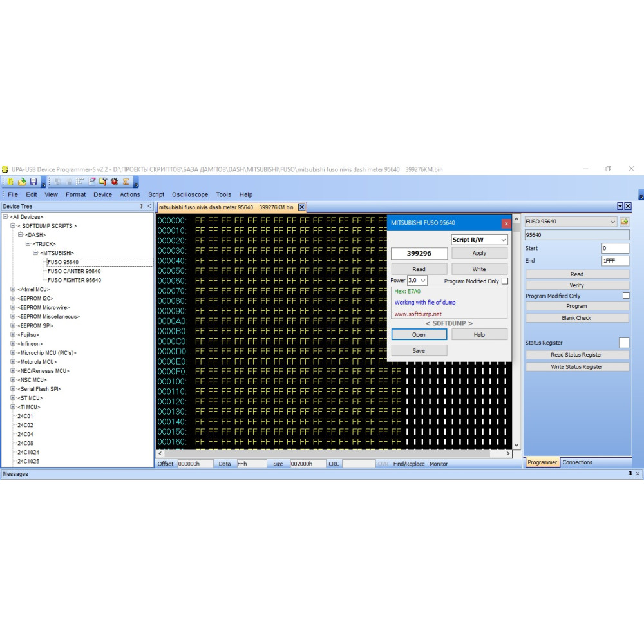Image resolution: width=644 pixels, height=644 pixels.
Task: Click the Read Status Register button
Action: click(576, 354)
